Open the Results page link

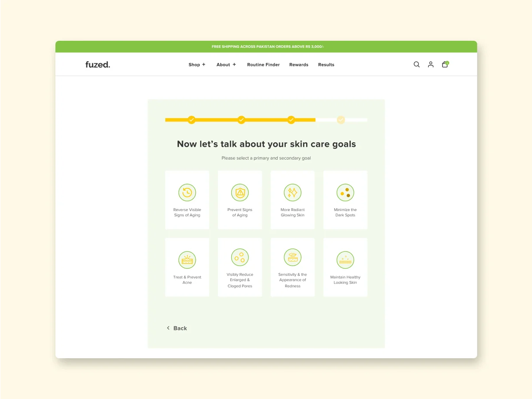point(326,65)
